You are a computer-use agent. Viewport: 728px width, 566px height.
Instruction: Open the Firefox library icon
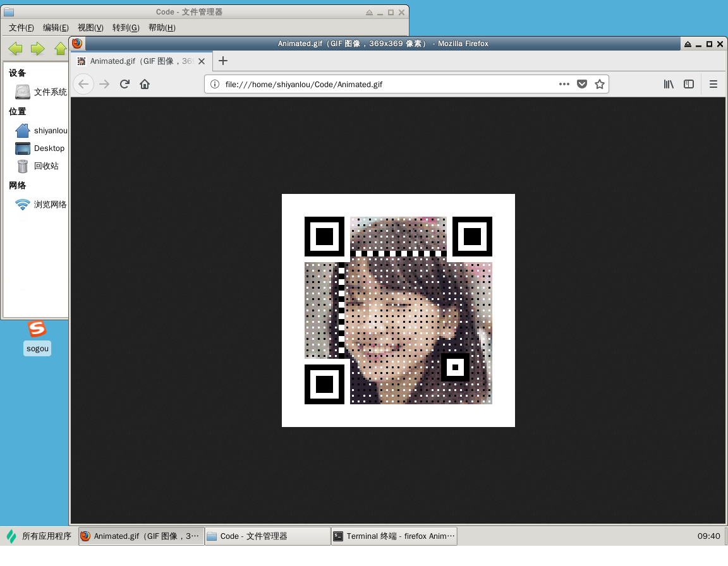(669, 84)
